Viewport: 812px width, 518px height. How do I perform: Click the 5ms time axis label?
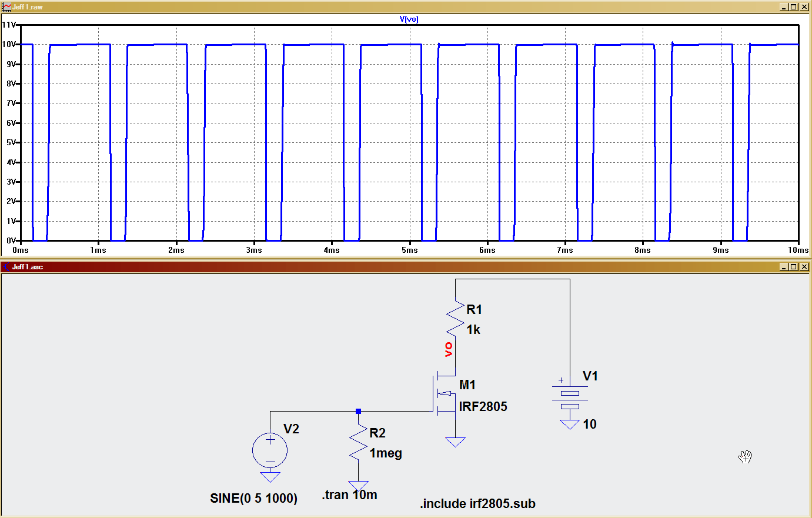410,250
